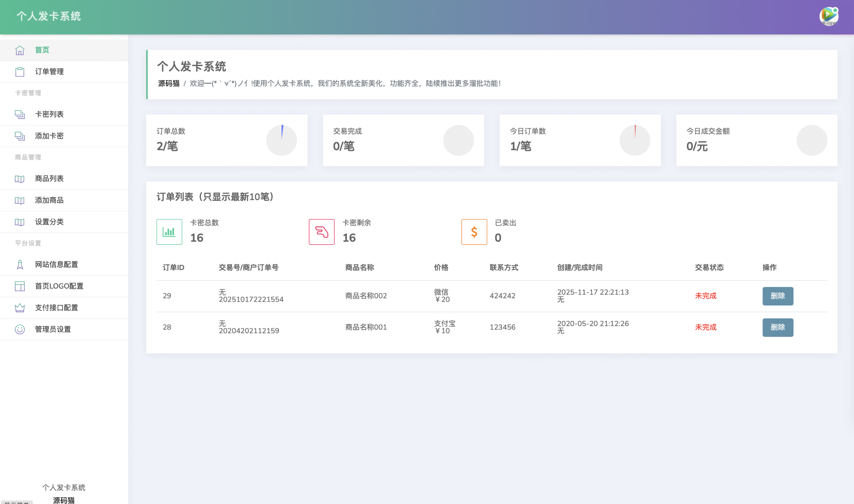Click the 今日订单数 pie chart

(x=635, y=140)
